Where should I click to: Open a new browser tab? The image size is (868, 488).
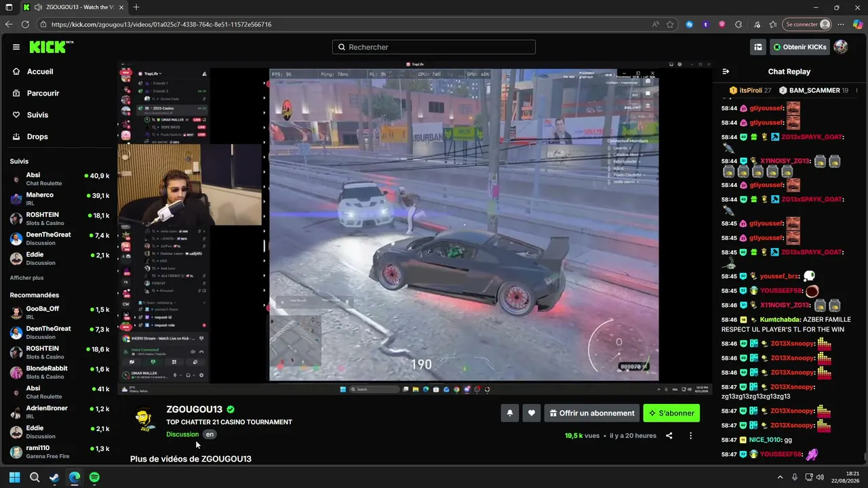pos(136,7)
